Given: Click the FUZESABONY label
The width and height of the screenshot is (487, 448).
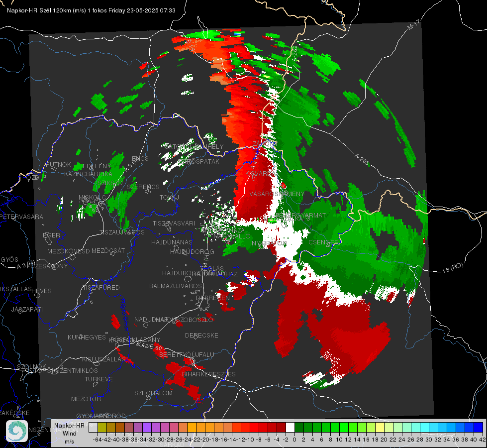Looking at the screenshot, I should pyautogui.click(x=47, y=266).
